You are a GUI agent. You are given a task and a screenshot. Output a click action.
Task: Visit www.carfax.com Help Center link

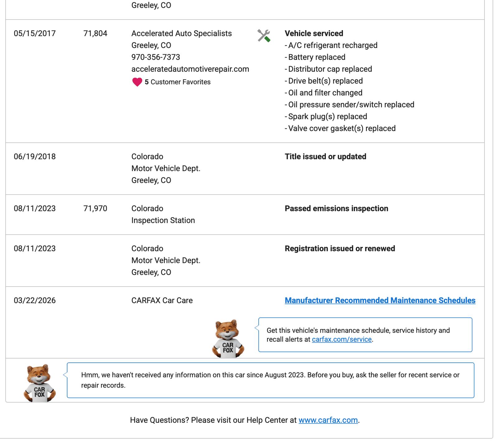pyautogui.click(x=328, y=420)
